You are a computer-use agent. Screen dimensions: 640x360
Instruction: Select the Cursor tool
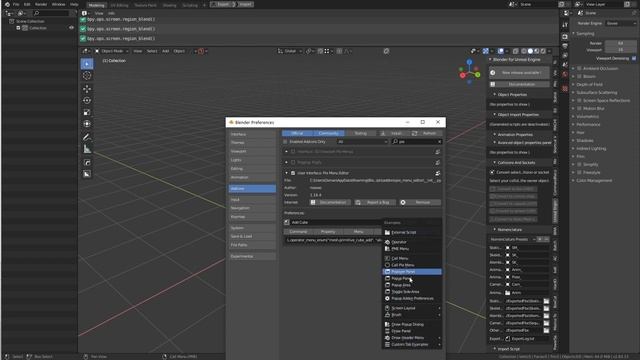pyautogui.click(x=87, y=76)
